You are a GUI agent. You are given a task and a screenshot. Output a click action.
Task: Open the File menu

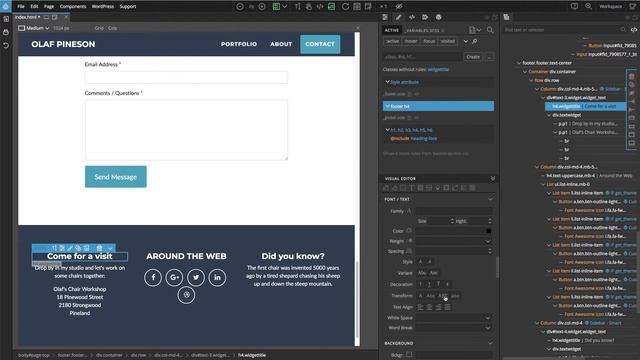pos(21,7)
